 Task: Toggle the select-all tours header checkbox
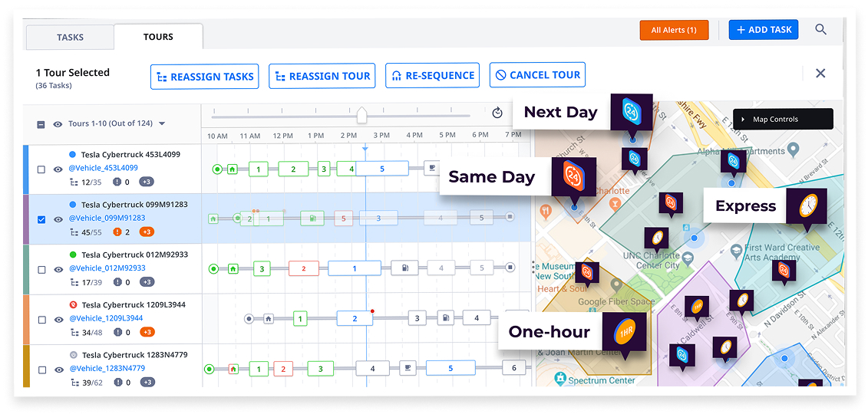pos(41,124)
